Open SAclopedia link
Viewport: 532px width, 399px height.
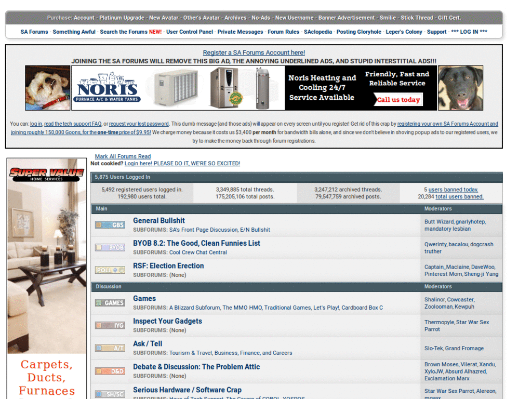(x=318, y=32)
